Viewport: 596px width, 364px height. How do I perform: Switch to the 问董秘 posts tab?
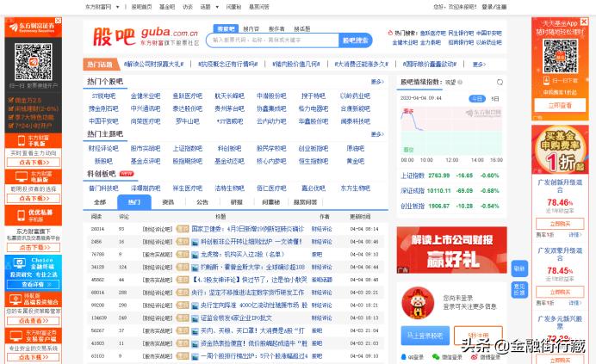click(270, 202)
